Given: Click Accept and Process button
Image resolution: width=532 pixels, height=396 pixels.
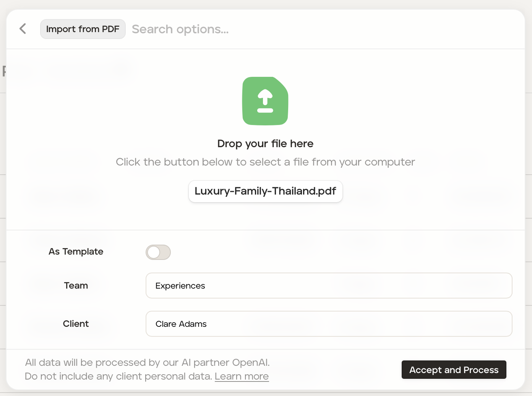Looking at the screenshot, I should click(454, 370).
